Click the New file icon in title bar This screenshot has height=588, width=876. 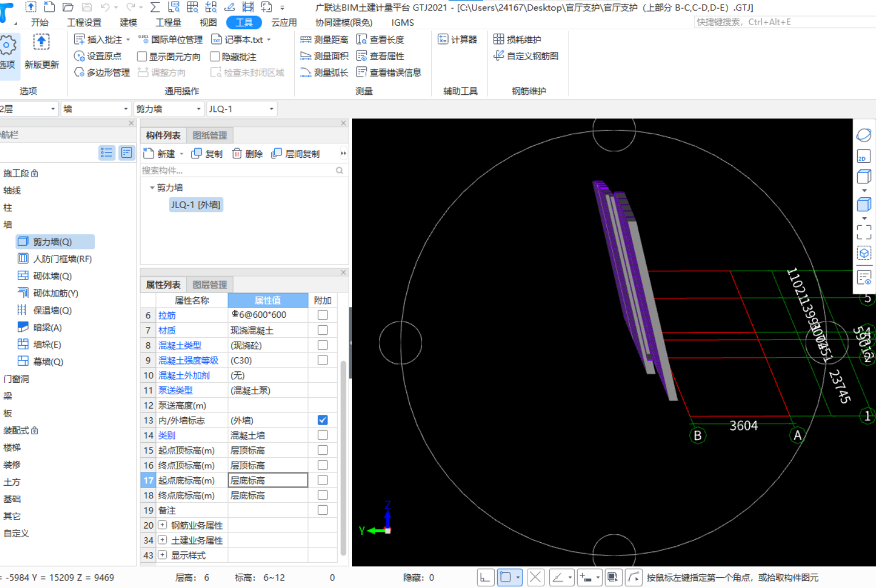(50, 7)
